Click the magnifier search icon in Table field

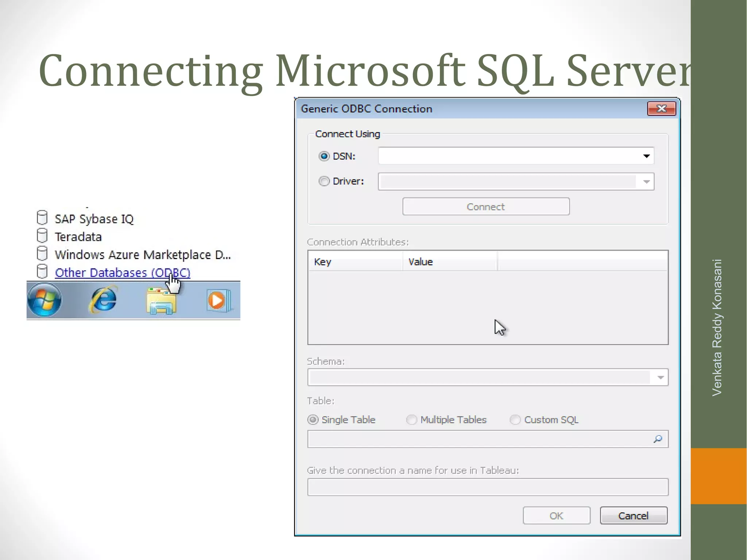pyautogui.click(x=658, y=439)
